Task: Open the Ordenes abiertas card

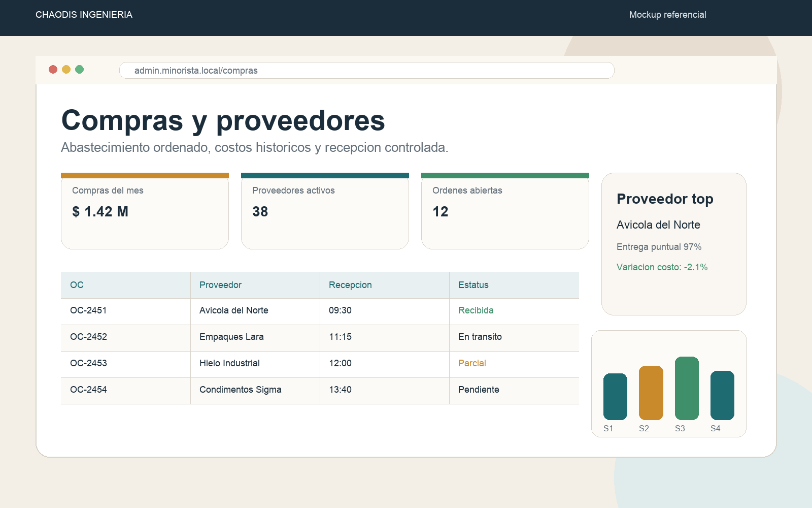Action: [505, 211]
